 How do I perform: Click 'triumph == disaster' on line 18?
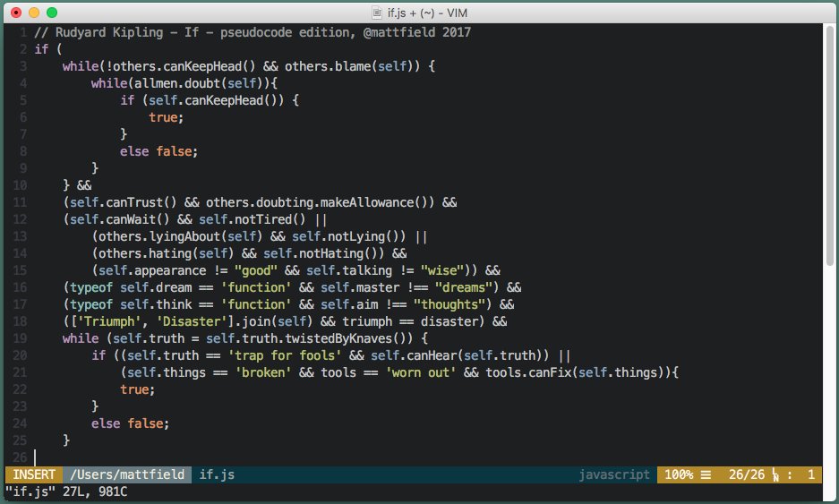pos(410,321)
